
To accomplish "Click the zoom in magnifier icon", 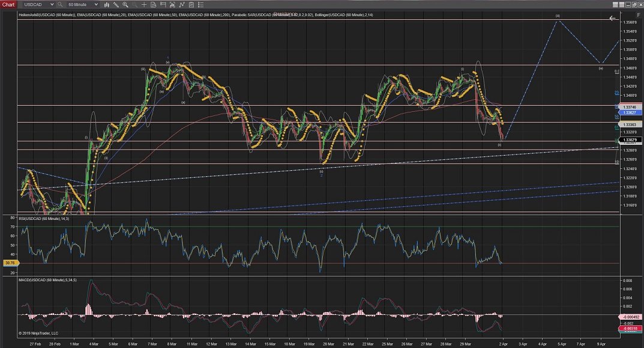I will [x=125, y=5].
